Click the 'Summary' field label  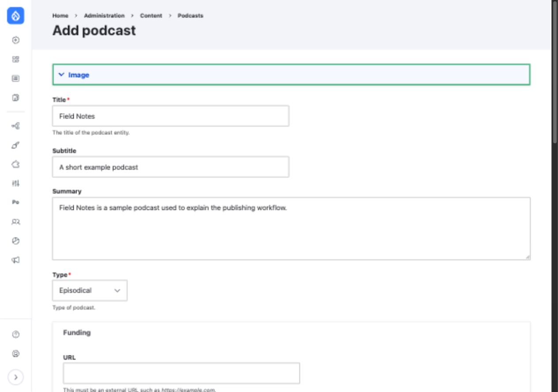click(67, 191)
